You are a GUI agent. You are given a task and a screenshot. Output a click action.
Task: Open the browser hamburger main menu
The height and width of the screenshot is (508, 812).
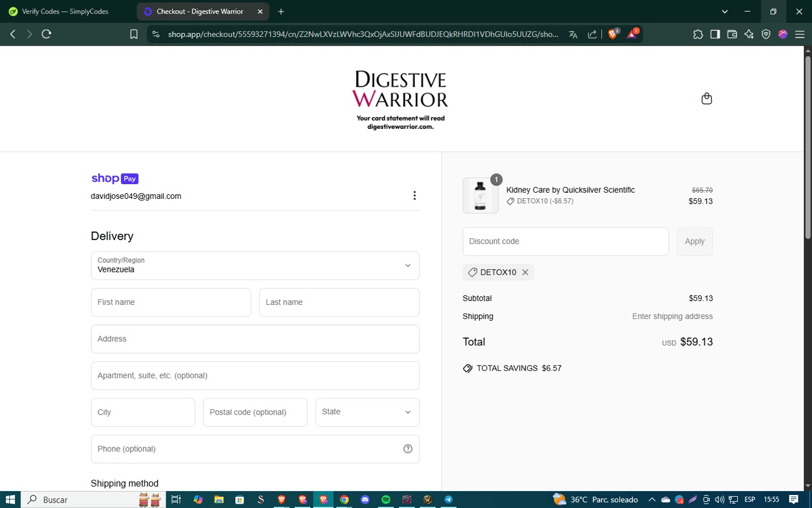[800, 34]
